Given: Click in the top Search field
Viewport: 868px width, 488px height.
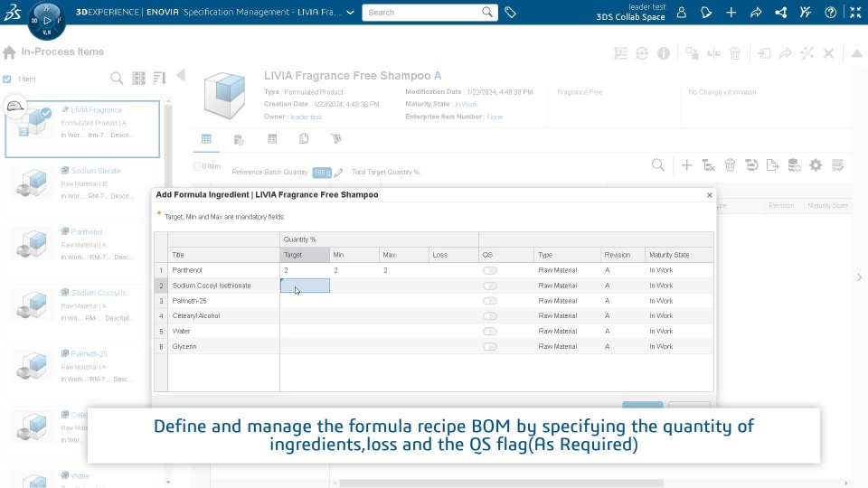Looking at the screenshot, I should click(x=423, y=12).
